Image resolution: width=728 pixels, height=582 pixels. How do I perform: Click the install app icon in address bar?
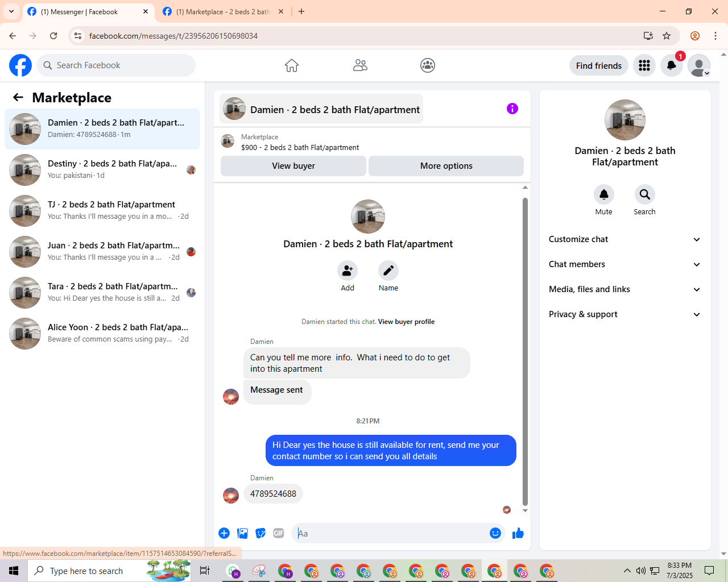pyautogui.click(x=648, y=36)
